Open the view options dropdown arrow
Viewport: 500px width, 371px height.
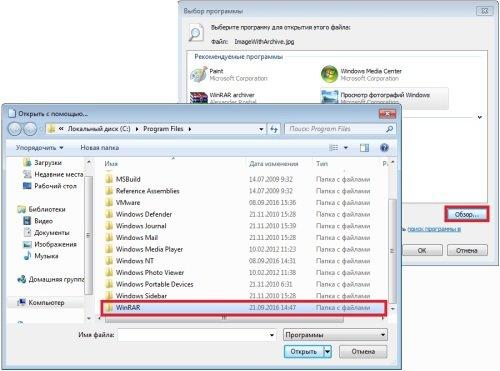pos(346,148)
